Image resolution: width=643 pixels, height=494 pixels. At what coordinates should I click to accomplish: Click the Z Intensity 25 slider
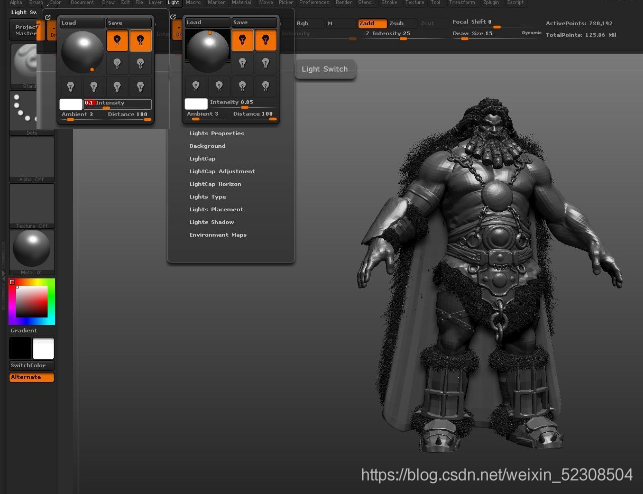[400, 35]
